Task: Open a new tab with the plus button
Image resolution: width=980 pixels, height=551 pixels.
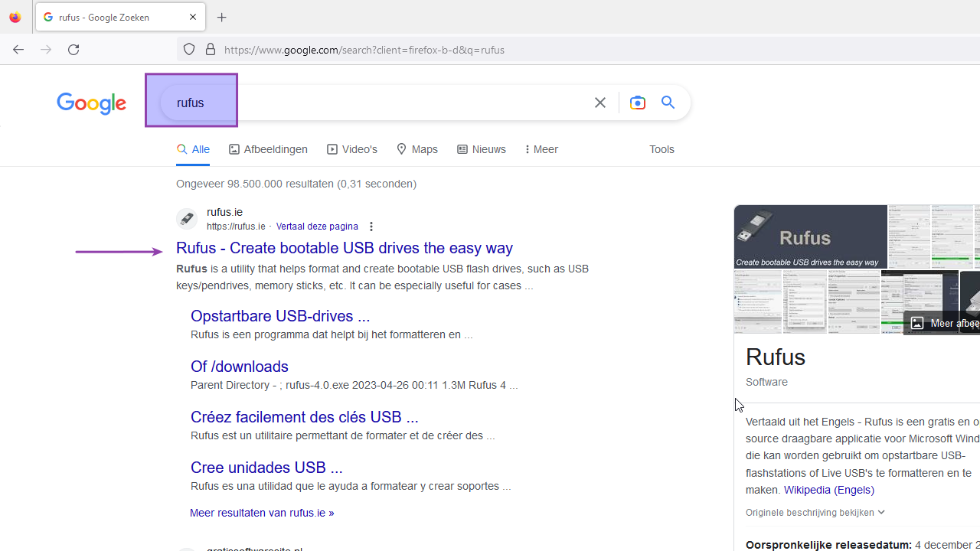Action: pos(222,17)
